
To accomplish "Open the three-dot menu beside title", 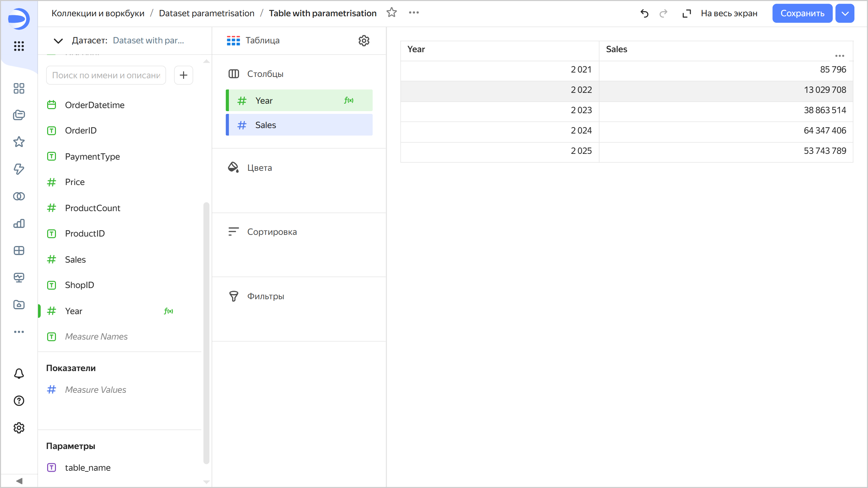I will [414, 13].
